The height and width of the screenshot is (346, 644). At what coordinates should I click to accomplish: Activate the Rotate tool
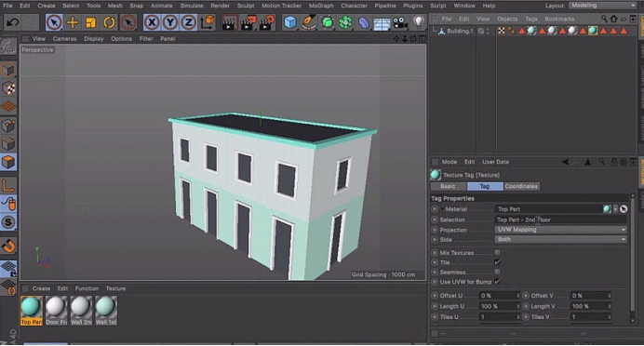pos(109,22)
